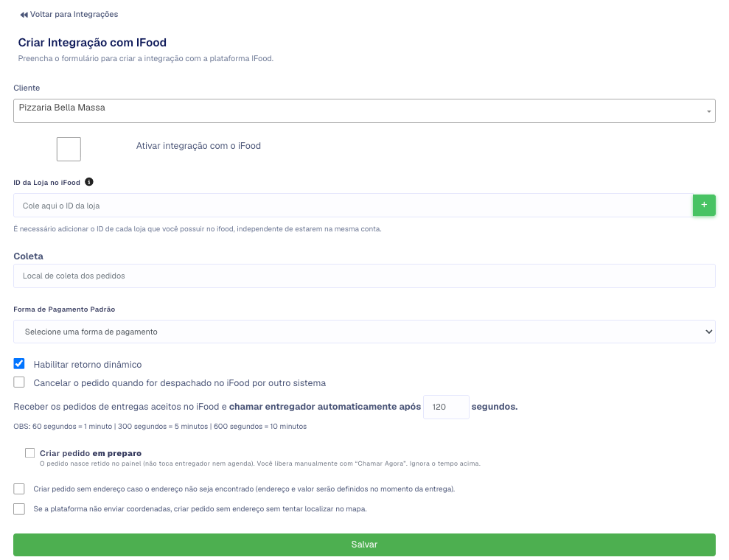Check Cancelar o pedido quando for despachado
Image resolution: width=729 pixels, height=560 pixels.
click(x=19, y=382)
